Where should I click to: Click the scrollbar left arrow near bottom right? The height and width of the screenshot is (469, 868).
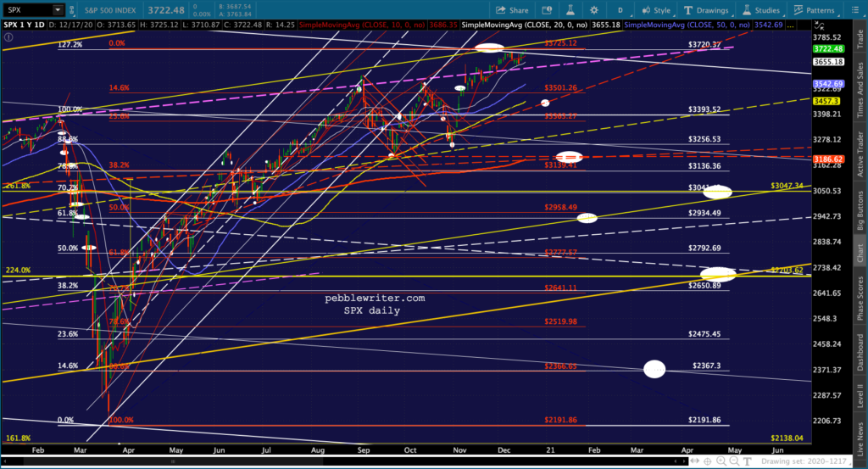tap(676, 461)
